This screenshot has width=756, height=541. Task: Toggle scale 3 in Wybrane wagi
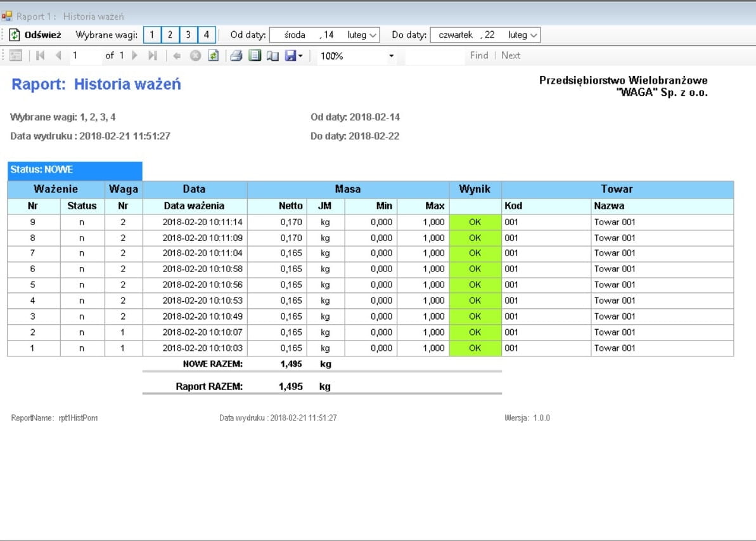pyautogui.click(x=189, y=35)
